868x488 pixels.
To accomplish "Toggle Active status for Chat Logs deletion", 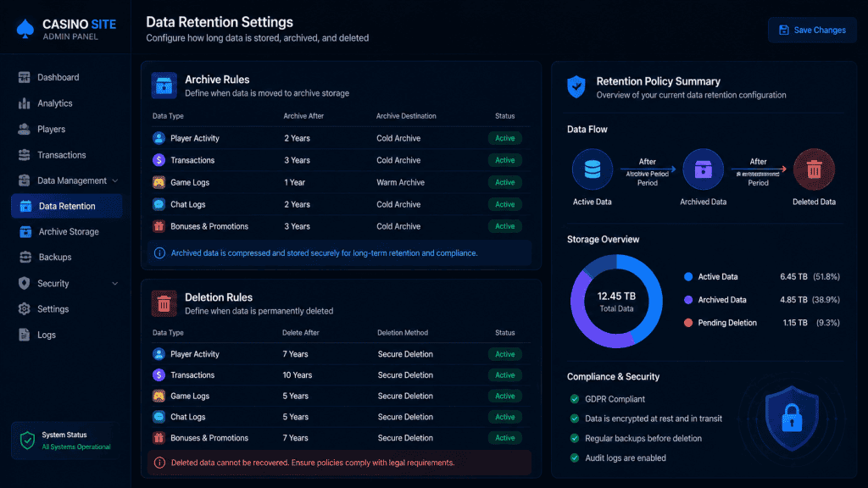I will [x=505, y=417].
